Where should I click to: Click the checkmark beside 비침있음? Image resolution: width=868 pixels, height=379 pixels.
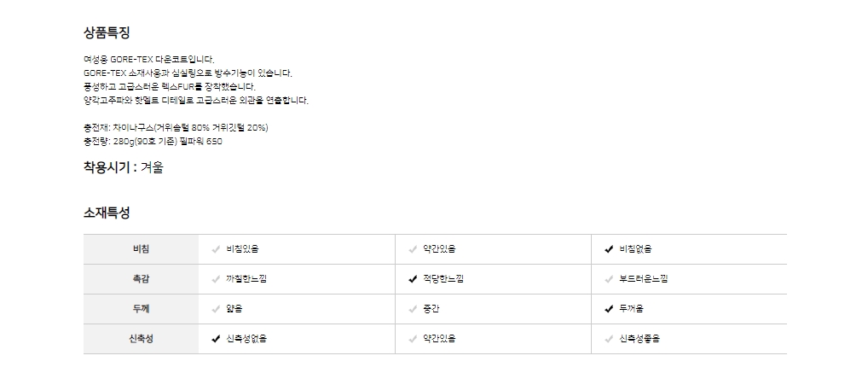click(x=216, y=249)
